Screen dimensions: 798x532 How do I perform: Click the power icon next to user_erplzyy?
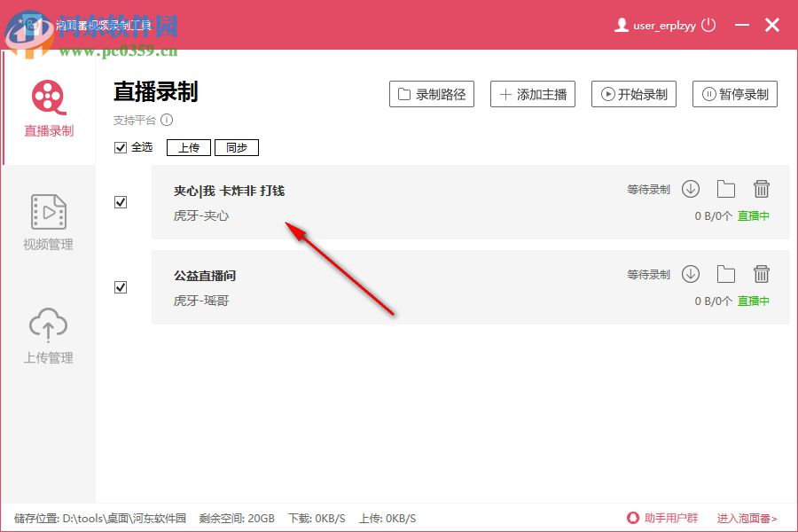(708, 25)
